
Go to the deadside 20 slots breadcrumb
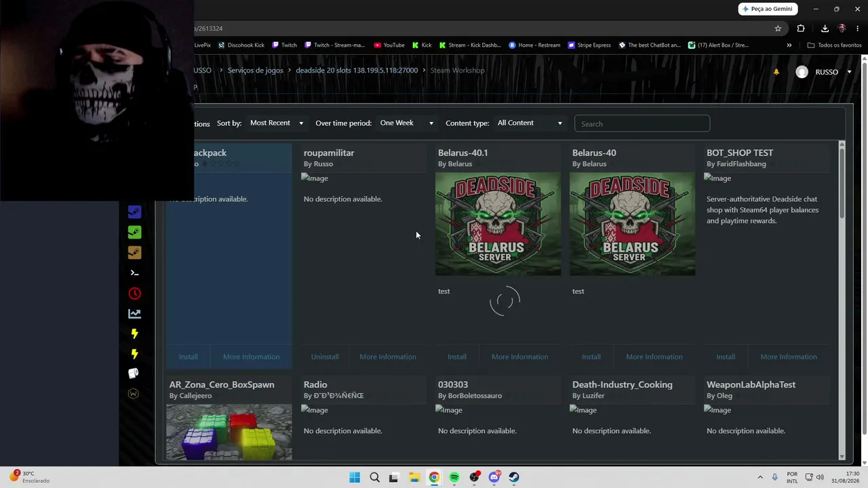point(357,70)
